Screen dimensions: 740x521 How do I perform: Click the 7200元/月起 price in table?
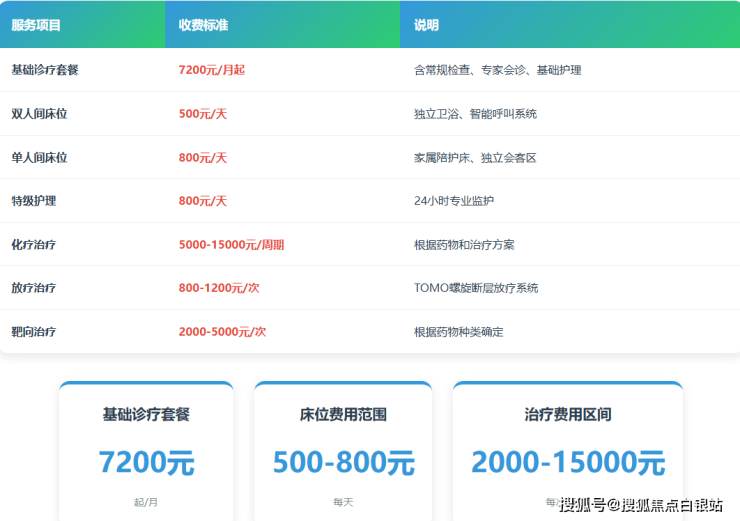coord(211,70)
